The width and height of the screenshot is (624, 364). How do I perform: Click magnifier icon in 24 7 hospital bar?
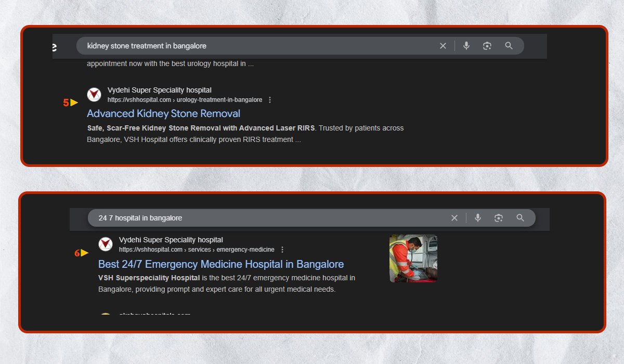521,218
